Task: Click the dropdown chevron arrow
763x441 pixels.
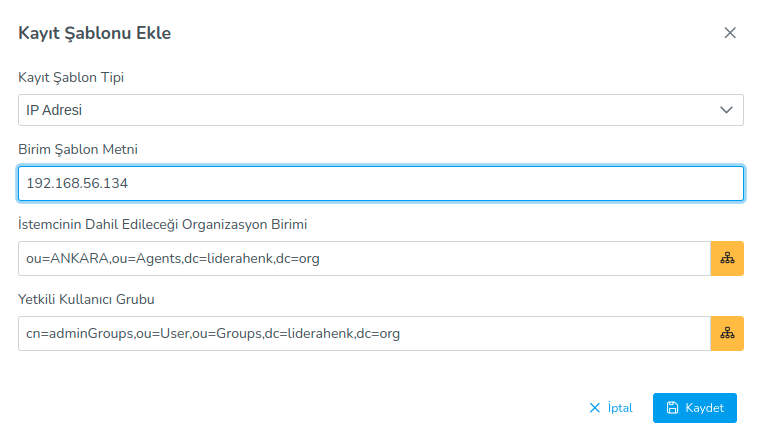Action: tap(727, 110)
